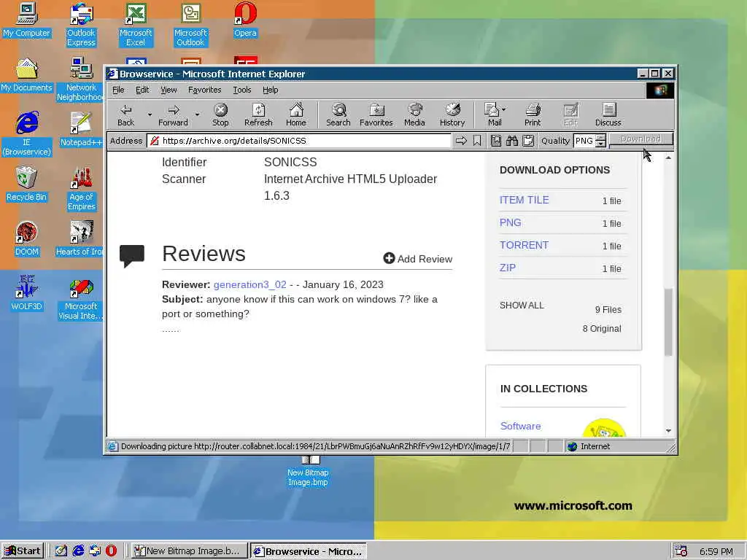Switch to New Bitmap Image taskbar button
The image size is (747, 560).
(x=189, y=551)
